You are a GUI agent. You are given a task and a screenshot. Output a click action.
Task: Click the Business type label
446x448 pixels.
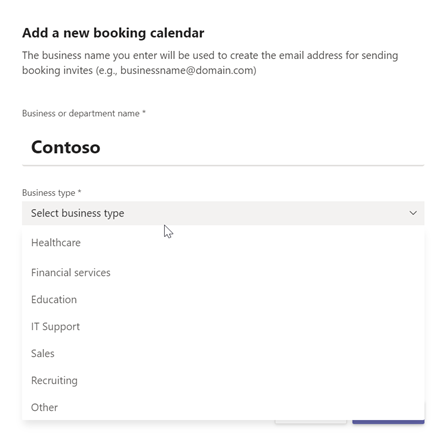[x=51, y=193]
